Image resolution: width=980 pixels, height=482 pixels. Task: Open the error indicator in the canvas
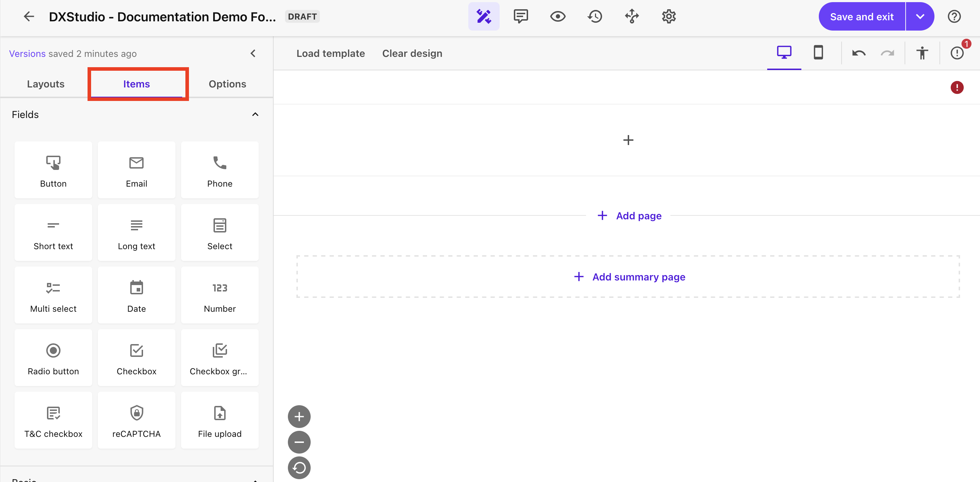point(957,87)
